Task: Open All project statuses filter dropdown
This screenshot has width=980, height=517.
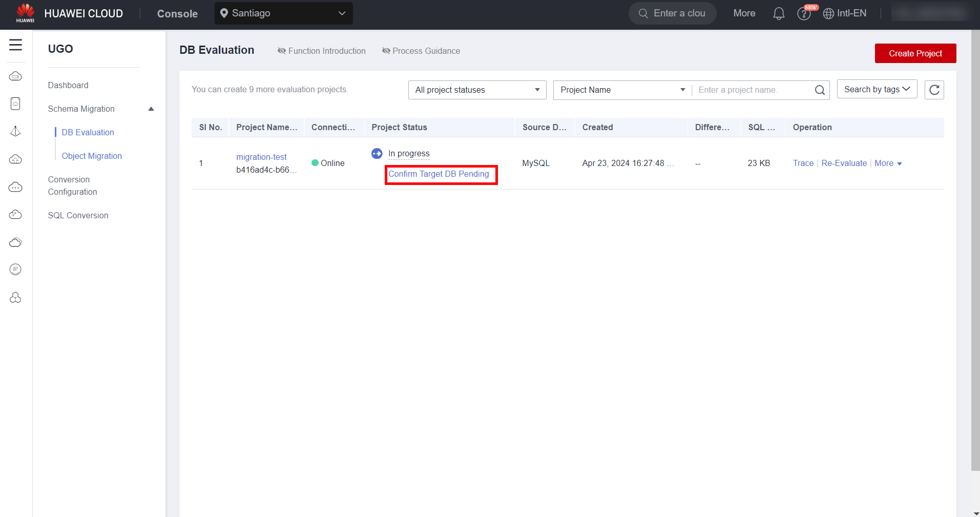Action: tap(477, 90)
